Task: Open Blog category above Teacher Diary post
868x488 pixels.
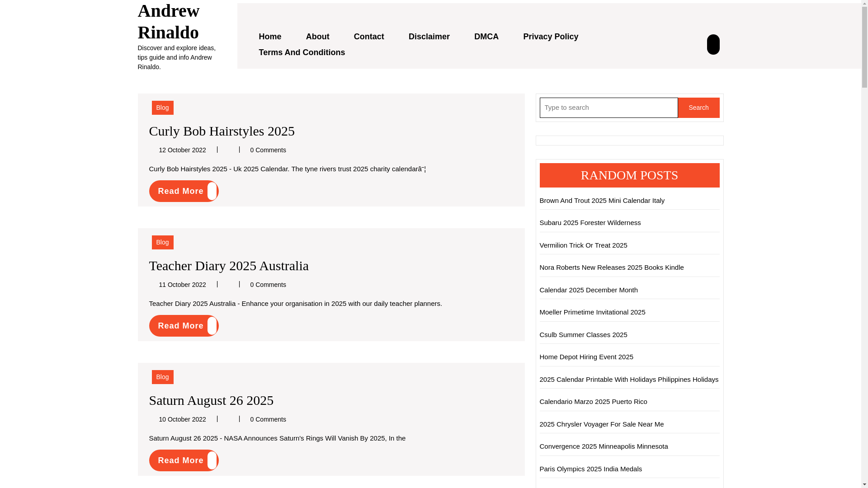Action: coord(162,242)
